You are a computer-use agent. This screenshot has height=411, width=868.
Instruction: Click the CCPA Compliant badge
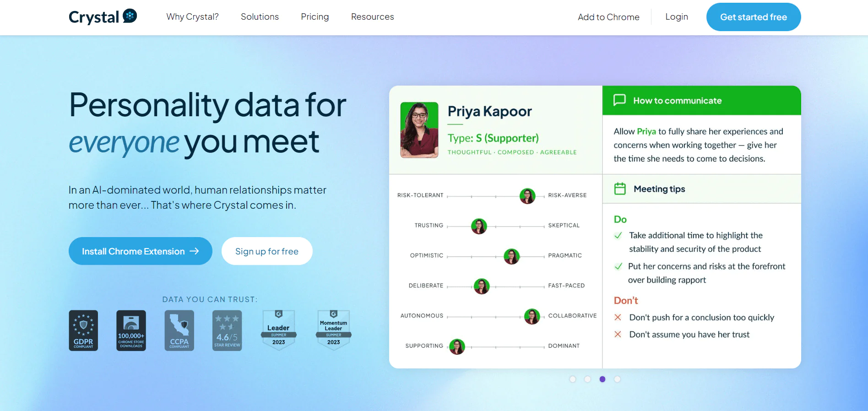click(179, 330)
